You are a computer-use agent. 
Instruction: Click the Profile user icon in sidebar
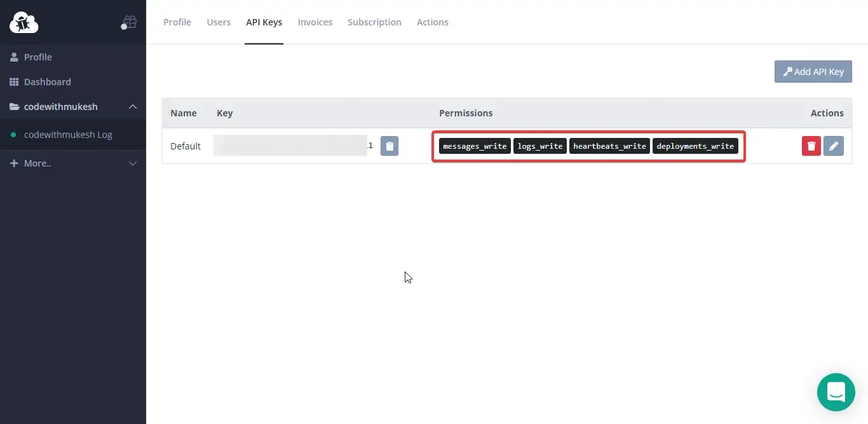[14, 57]
